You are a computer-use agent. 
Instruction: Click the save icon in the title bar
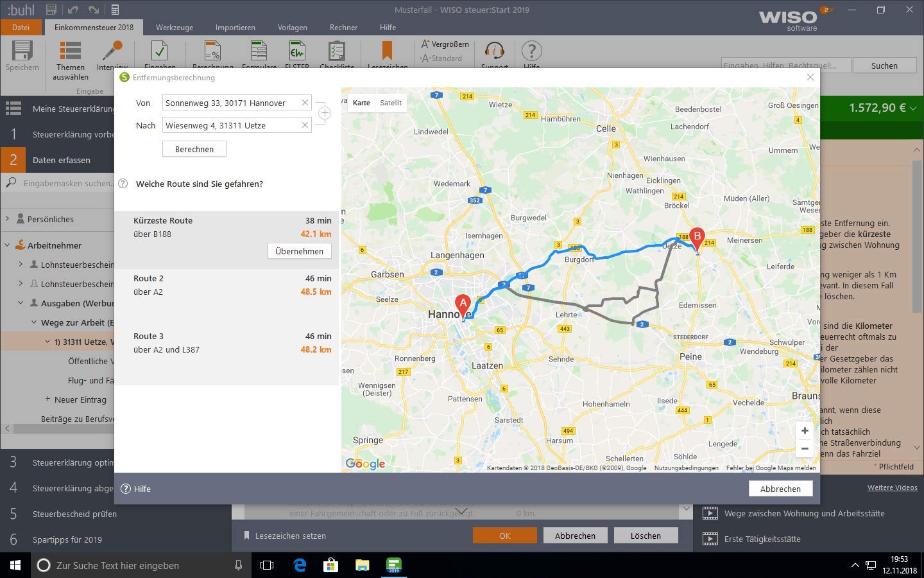[x=51, y=10]
